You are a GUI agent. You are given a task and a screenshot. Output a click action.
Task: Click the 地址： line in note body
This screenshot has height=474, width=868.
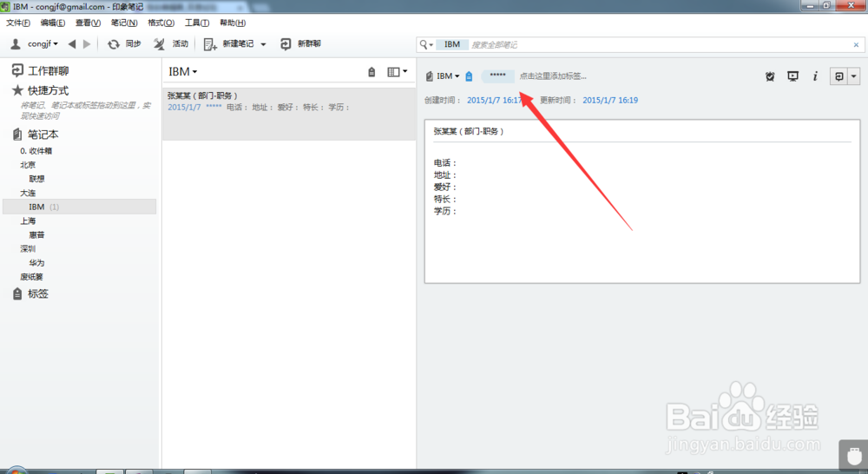click(x=445, y=175)
